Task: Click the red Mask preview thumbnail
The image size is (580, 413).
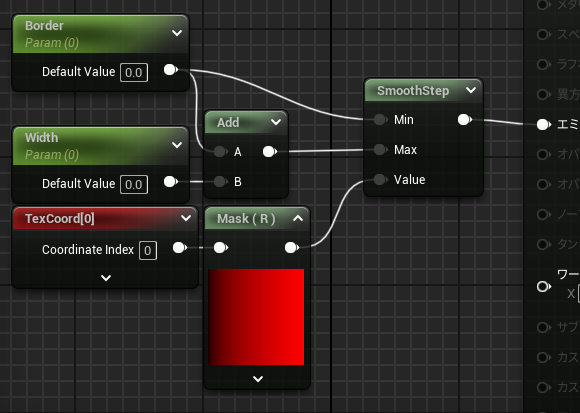Action: click(x=256, y=317)
